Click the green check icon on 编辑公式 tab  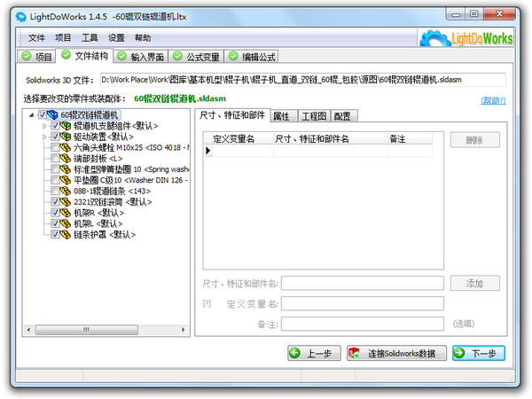[x=233, y=56]
